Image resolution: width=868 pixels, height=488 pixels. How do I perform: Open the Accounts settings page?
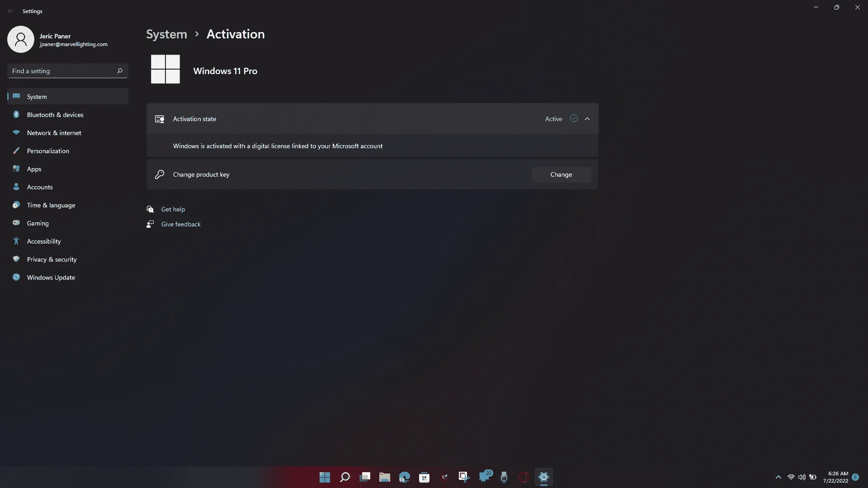pos(68,187)
